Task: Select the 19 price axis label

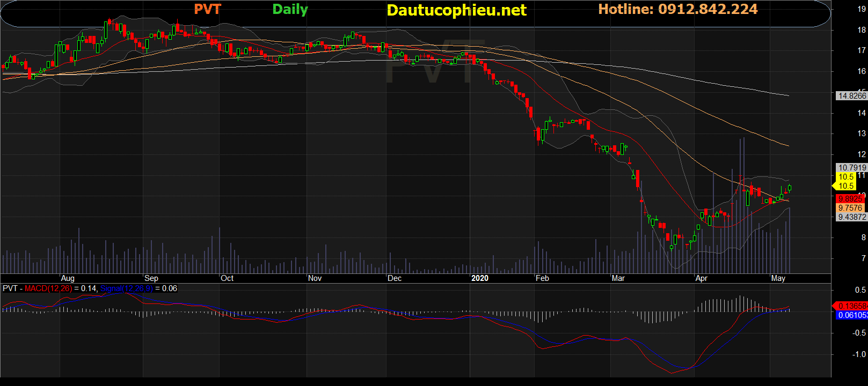Action: [862, 9]
